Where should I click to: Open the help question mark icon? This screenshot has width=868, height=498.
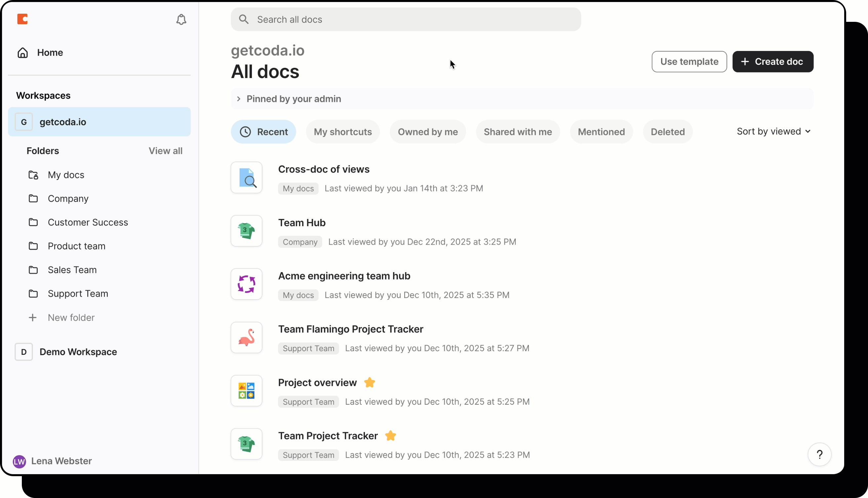(820, 454)
